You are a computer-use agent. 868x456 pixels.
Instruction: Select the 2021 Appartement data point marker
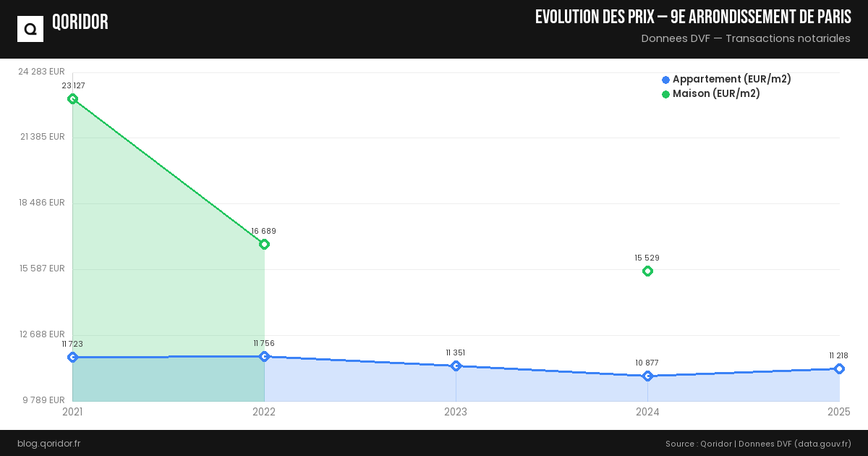72,357
